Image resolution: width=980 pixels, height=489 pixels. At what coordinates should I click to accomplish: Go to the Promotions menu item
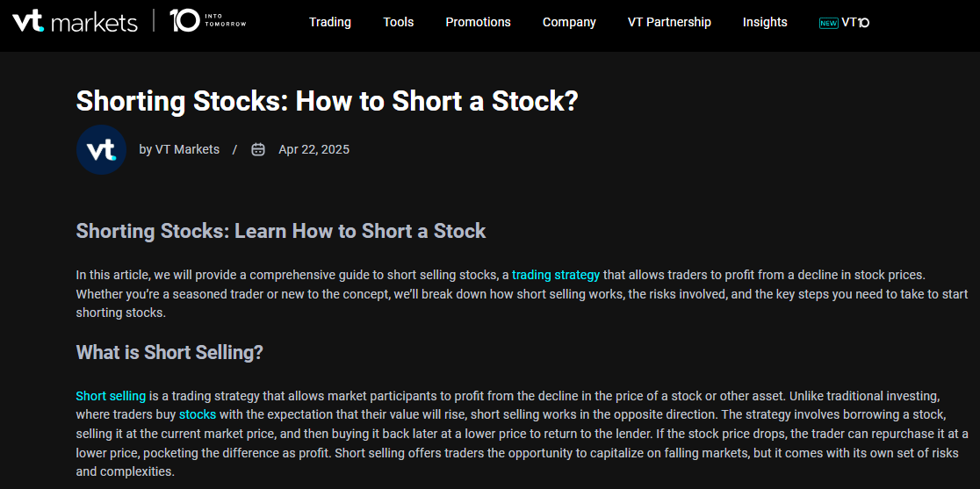coord(478,22)
